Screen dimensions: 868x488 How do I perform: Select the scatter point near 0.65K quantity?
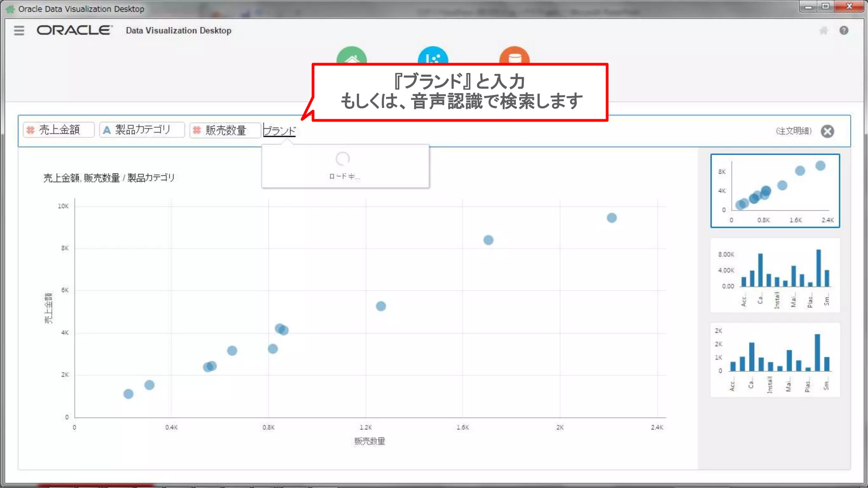[x=232, y=351]
